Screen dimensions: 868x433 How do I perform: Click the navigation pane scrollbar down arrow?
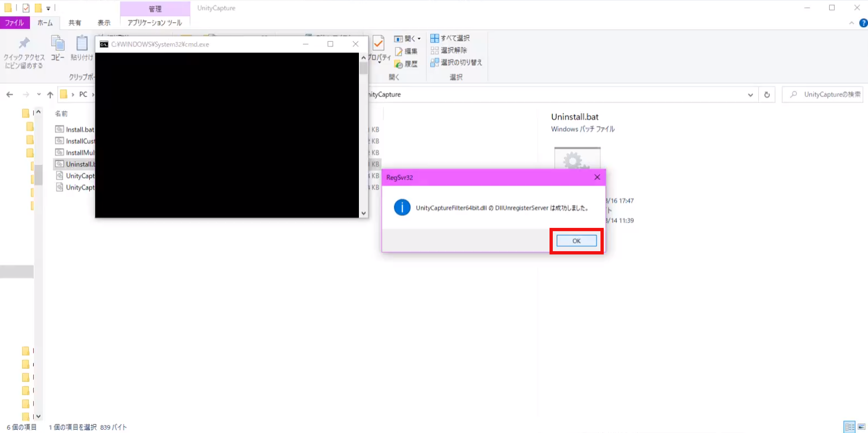(x=38, y=416)
